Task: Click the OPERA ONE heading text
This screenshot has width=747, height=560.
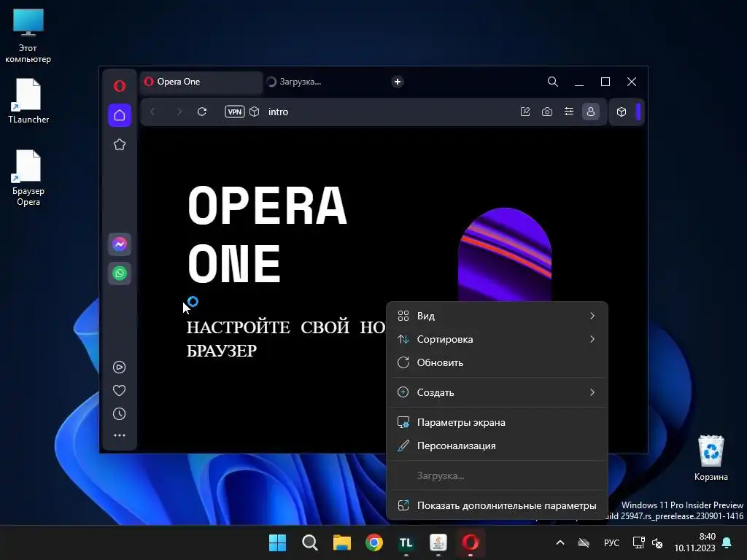Action: tap(267, 234)
